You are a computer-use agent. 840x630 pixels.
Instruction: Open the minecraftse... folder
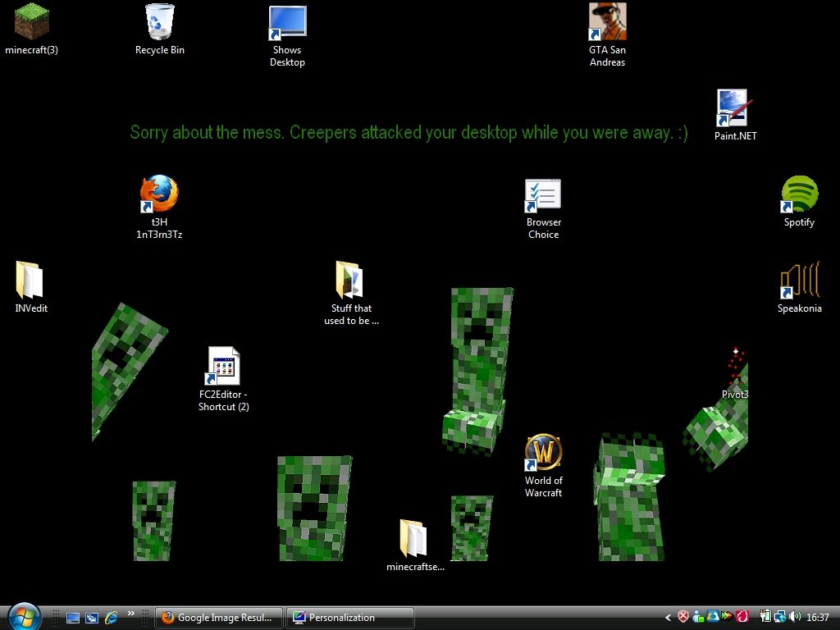click(x=412, y=536)
